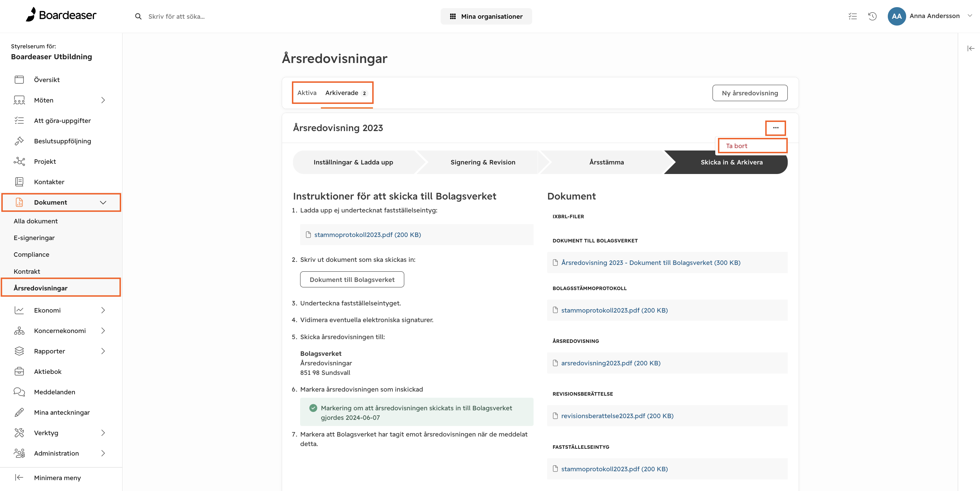Go to the Årsstämma step
Image resolution: width=980 pixels, height=491 pixels.
tap(606, 162)
